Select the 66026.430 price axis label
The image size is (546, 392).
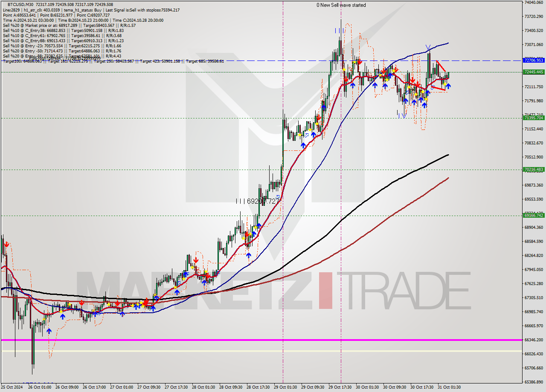point(534,354)
